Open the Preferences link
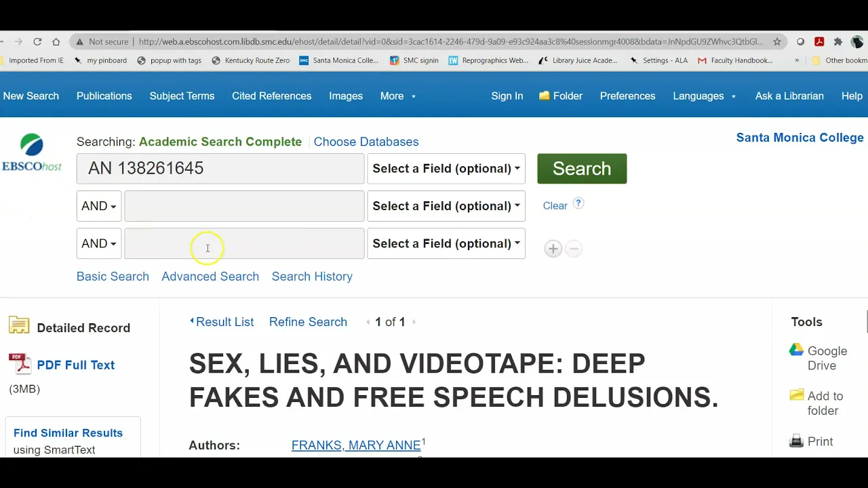868x488 pixels. [628, 96]
